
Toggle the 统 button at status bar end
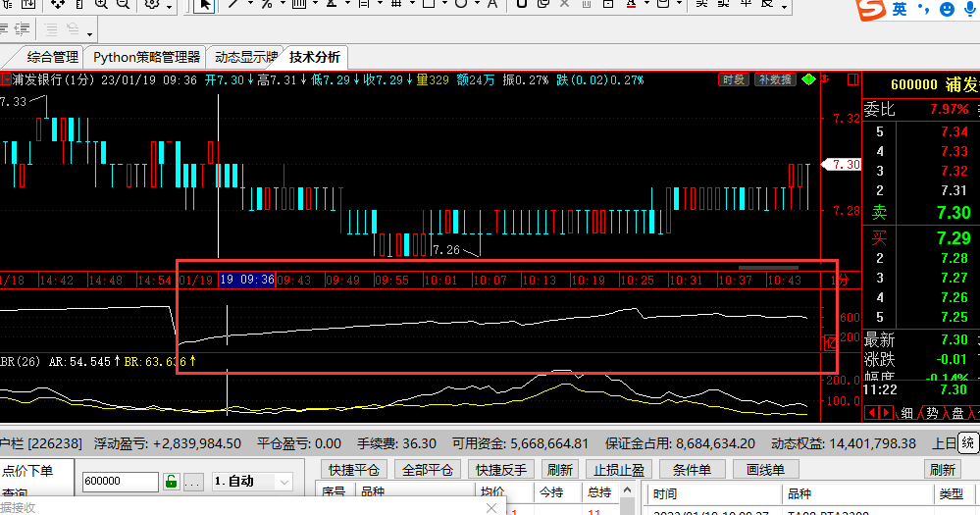point(967,443)
